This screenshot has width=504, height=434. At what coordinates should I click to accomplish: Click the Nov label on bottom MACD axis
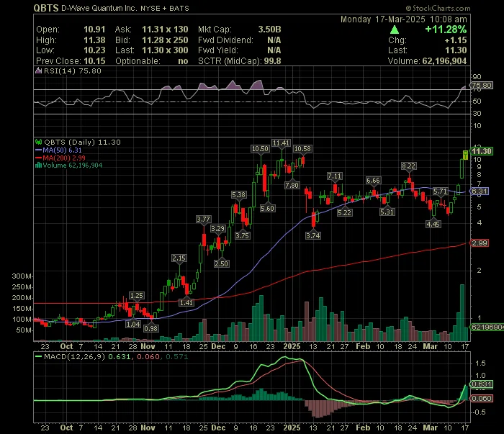point(148,428)
